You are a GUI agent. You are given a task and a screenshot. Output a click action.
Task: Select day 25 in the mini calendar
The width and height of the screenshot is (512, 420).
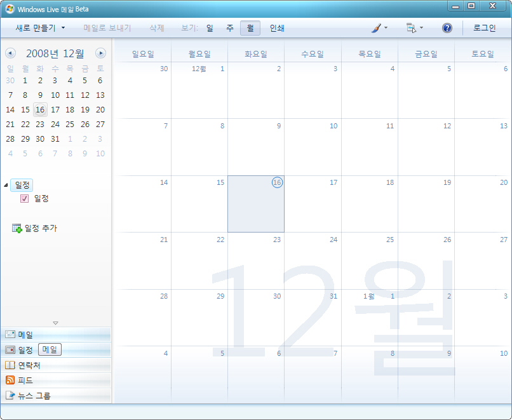[x=70, y=125]
